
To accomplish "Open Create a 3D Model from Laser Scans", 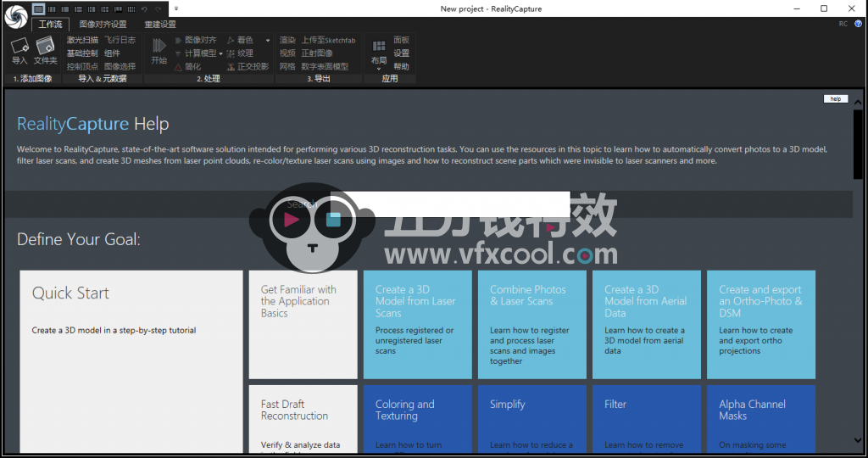I will (x=417, y=325).
